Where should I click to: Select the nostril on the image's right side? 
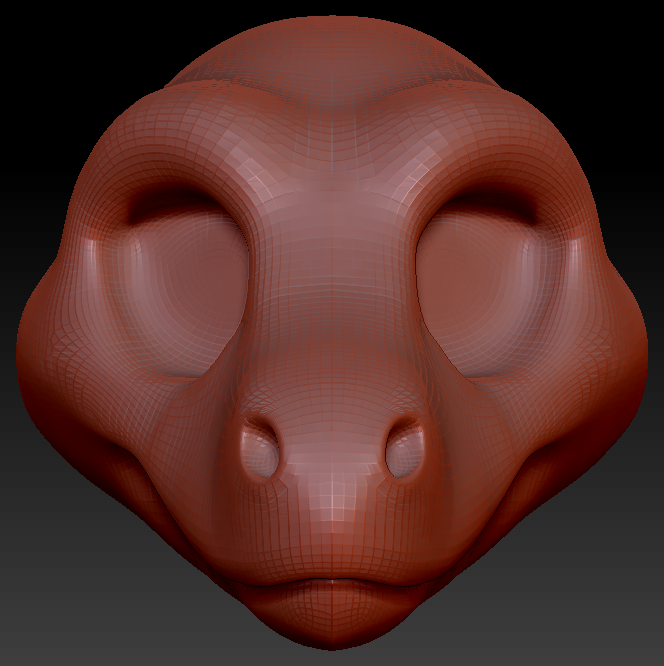[x=405, y=447]
